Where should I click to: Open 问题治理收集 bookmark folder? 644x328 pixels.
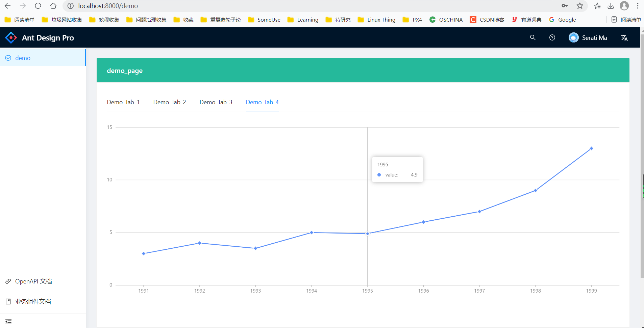point(146,20)
